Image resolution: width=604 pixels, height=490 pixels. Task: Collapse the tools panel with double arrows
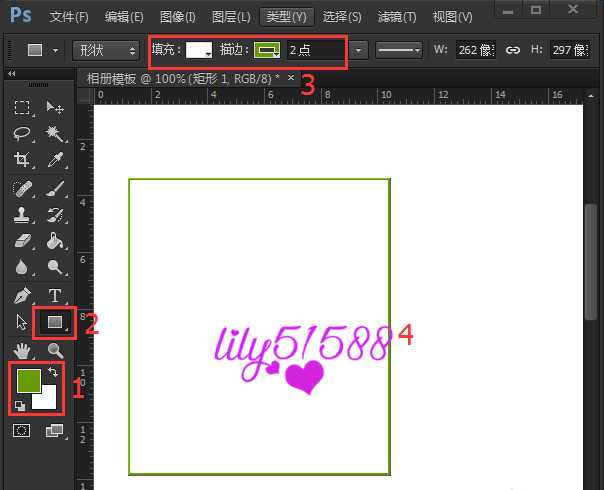[12, 73]
